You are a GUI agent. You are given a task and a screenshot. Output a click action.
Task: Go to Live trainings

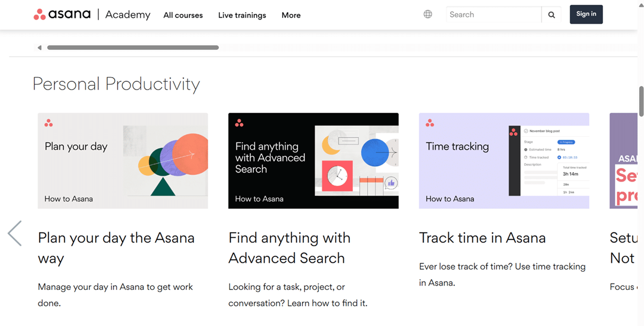(x=242, y=15)
